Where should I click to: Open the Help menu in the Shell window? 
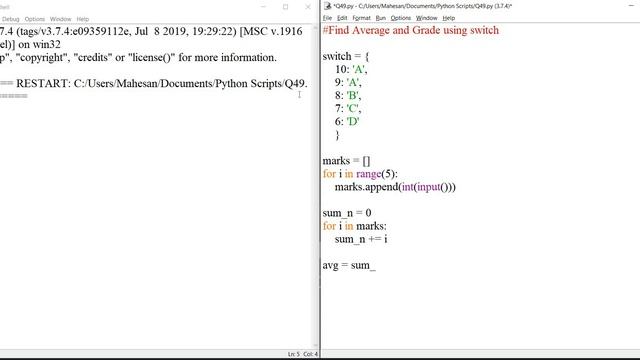click(82, 19)
